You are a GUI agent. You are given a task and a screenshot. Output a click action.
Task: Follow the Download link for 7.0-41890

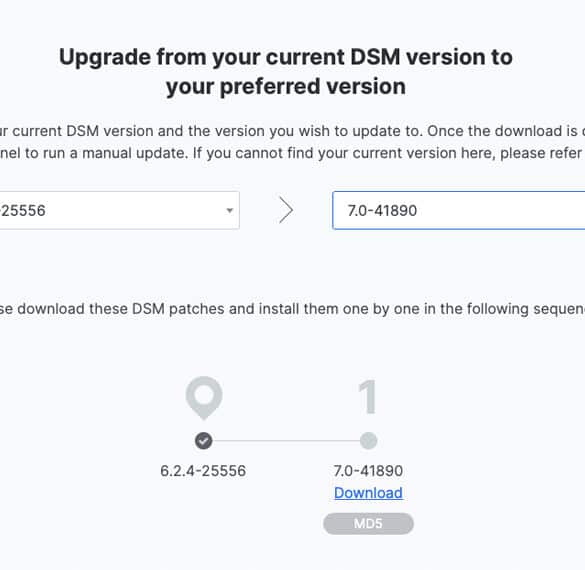point(368,493)
